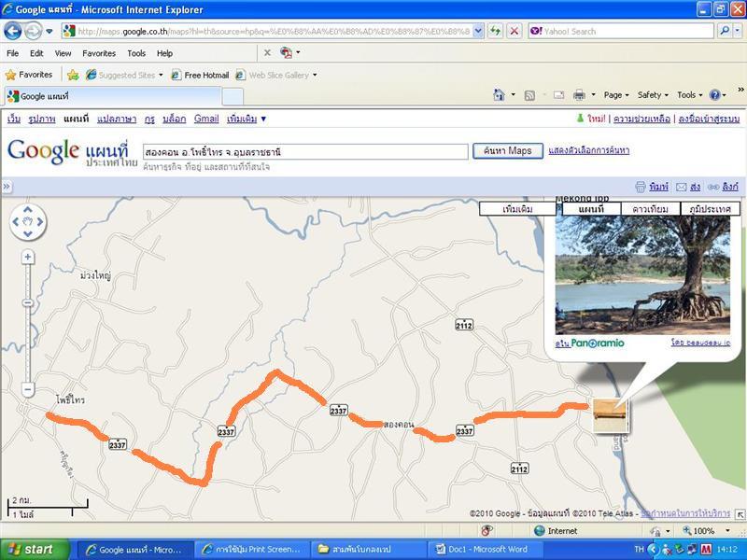Screen dimensions: 747x560
Task: Expand the Suggested Sites dropdown
Action: (161, 76)
